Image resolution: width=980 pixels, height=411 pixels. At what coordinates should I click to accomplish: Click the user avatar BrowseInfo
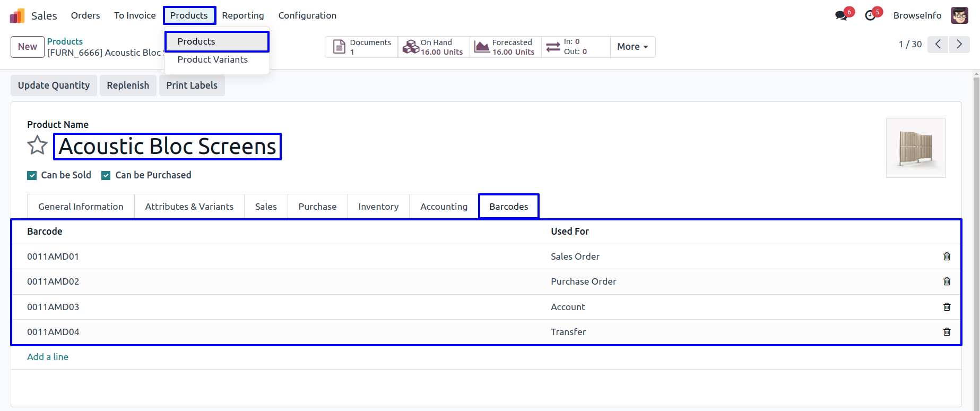coord(959,15)
